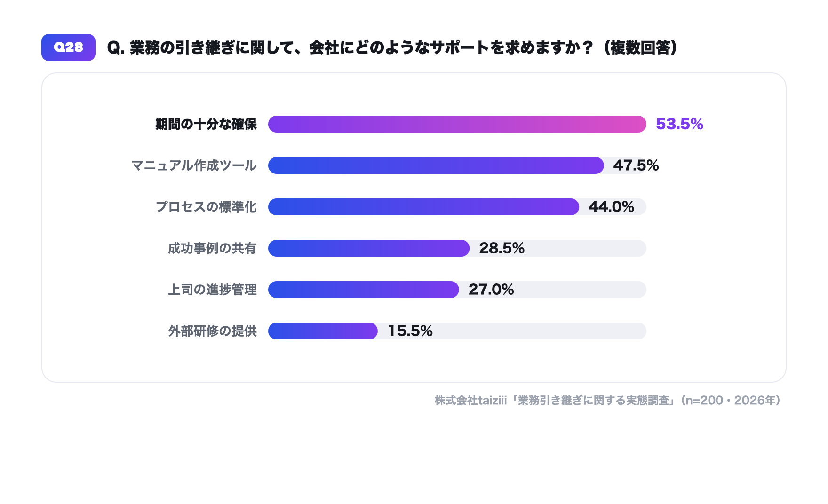Click the 成功事例の共有 bar
This screenshot has height=504, width=828.
click(369, 248)
